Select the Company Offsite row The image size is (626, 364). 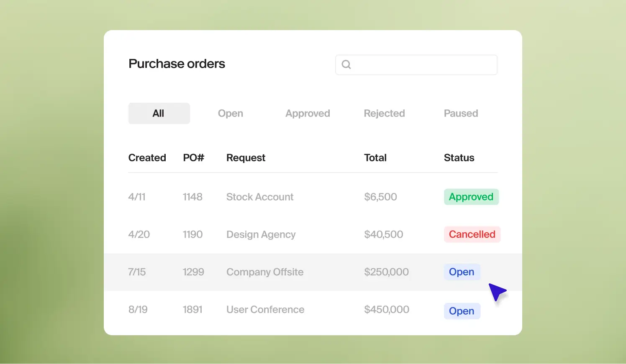coord(265,272)
